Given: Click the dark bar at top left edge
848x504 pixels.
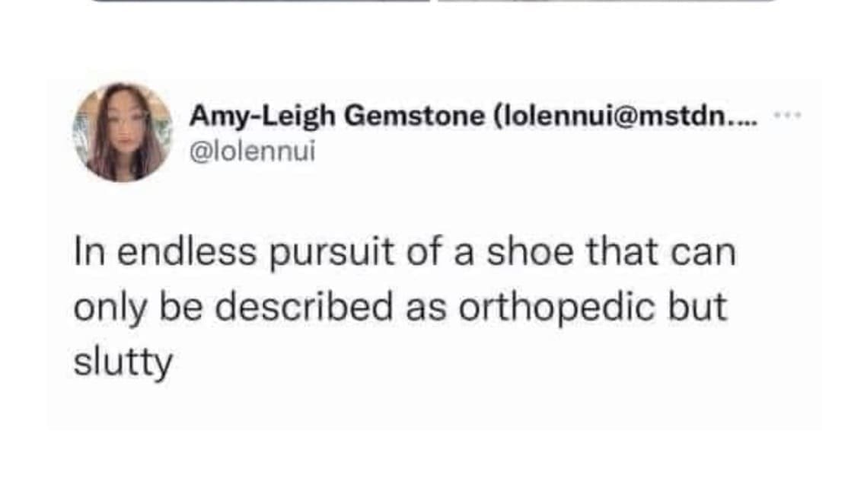Looking at the screenshot, I should (259, 2).
